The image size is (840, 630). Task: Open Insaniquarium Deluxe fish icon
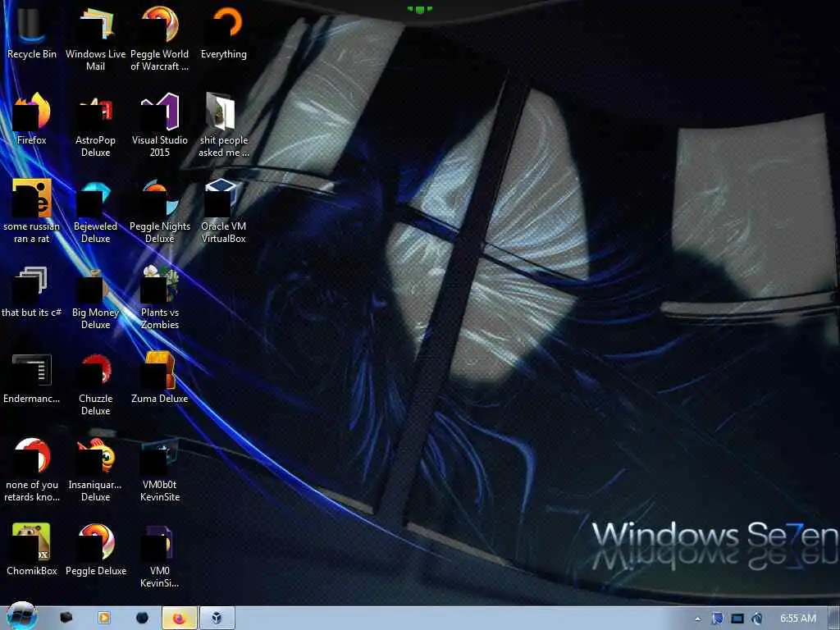tap(95, 470)
